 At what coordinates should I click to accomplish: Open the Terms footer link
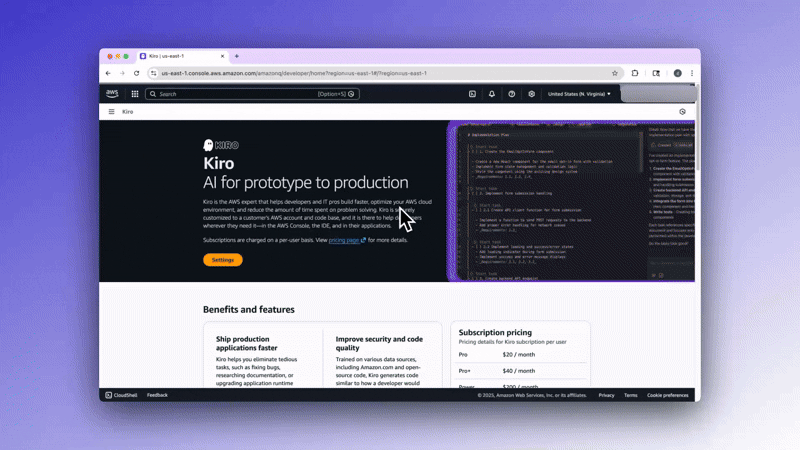click(x=631, y=395)
